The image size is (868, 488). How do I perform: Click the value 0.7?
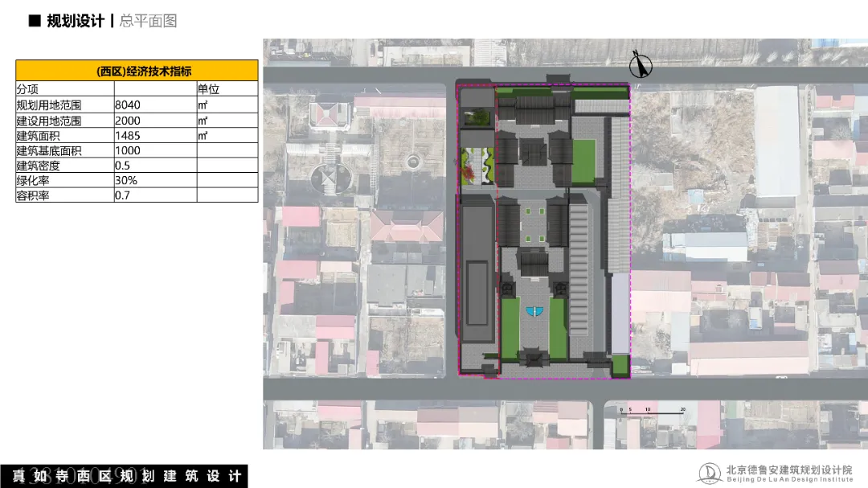coord(122,195)
